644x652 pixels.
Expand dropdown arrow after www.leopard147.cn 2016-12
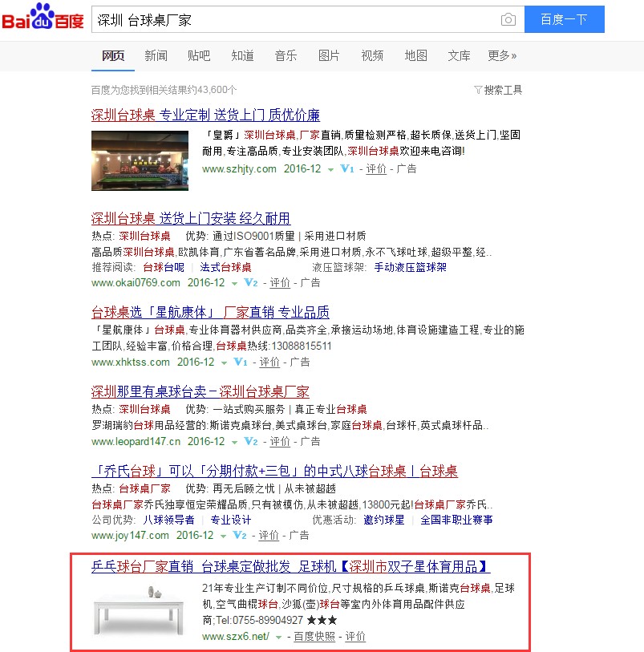(234, 443)
